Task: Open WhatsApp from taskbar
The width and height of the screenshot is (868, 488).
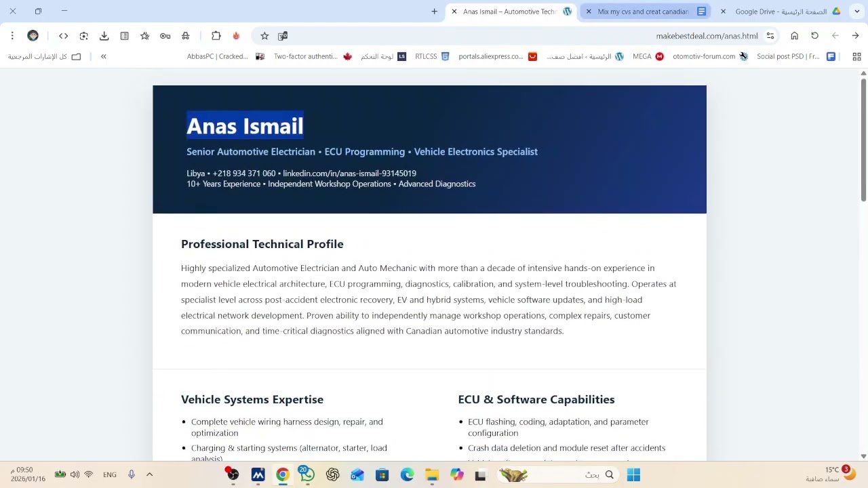Action: (307, 475)
